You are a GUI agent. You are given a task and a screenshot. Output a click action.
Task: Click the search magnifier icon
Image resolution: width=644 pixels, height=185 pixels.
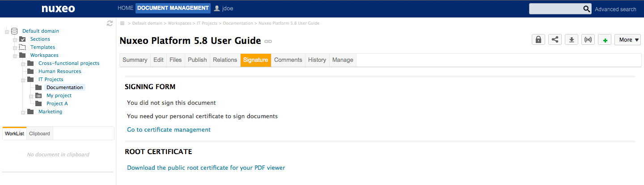[587, 9]
